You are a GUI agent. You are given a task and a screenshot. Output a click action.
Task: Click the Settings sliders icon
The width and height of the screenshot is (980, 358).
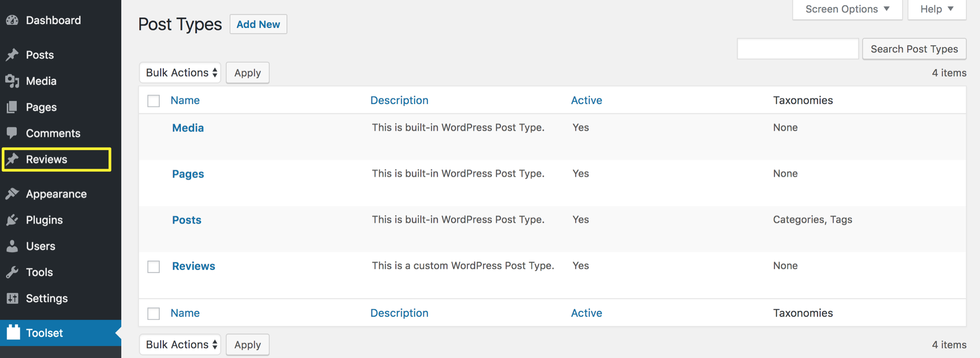[12, 298]
